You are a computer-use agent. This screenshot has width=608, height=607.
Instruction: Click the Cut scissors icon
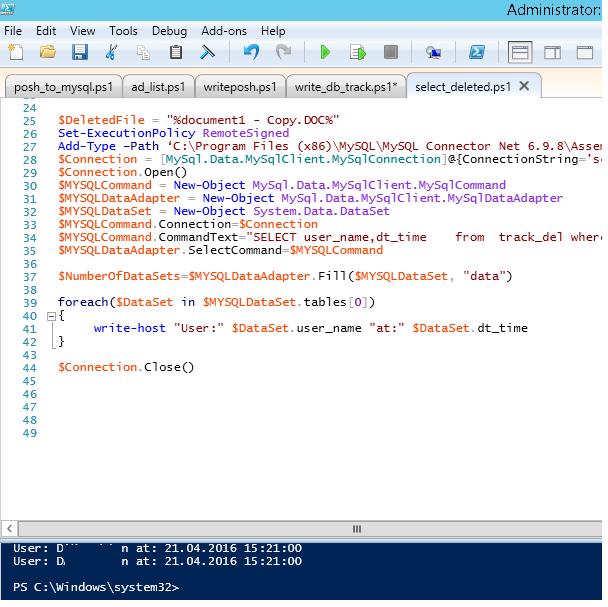pos(112,52)
